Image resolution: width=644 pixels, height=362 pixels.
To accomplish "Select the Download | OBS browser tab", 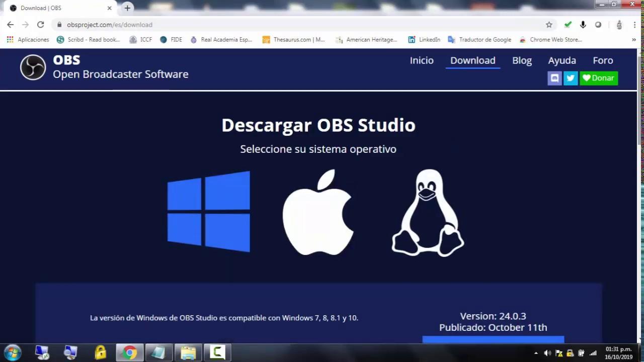I will [60, 8].
